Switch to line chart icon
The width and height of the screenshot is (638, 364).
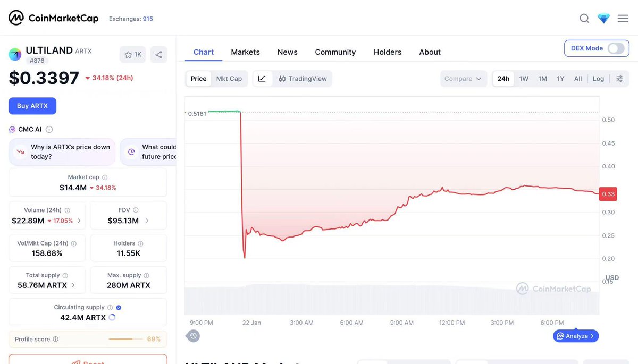pos(262,79)
